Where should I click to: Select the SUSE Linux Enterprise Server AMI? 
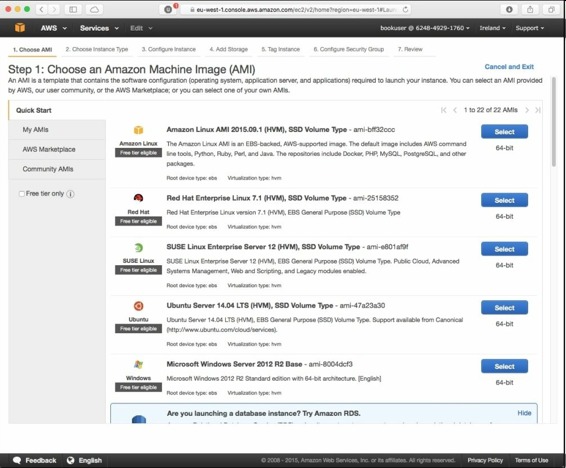click(x=504, y=249)
